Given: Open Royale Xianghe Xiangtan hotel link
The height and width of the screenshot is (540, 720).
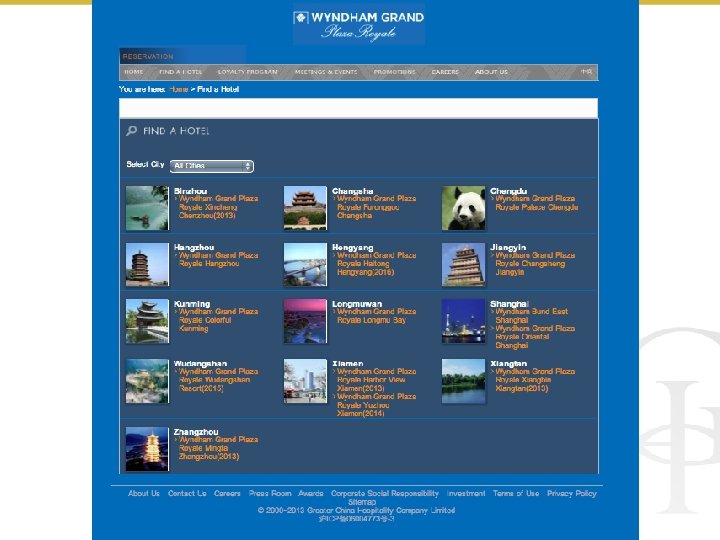Looking at the screenshot, I should [535, 380].
